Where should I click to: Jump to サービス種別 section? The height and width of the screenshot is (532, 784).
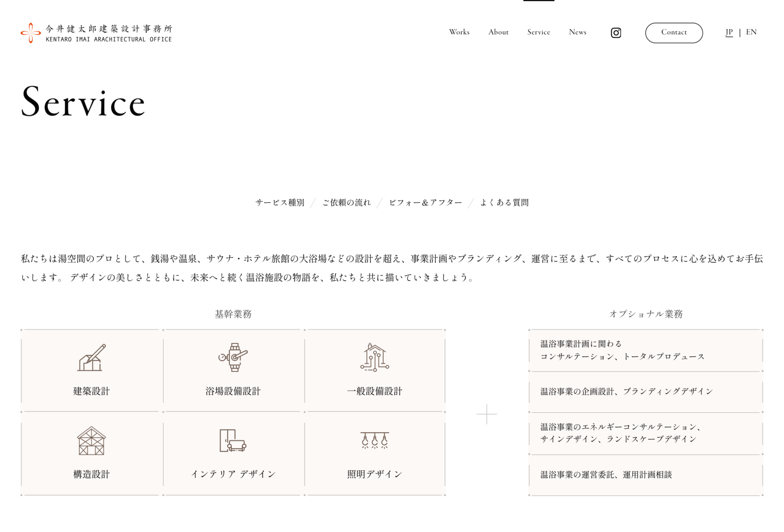[x=279, y=203]
